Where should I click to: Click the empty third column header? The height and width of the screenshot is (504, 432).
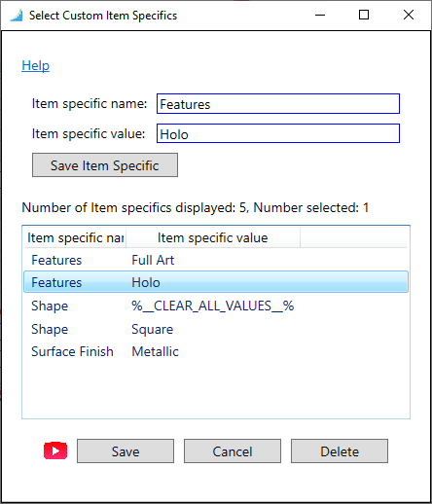click(x=353, y=237)
